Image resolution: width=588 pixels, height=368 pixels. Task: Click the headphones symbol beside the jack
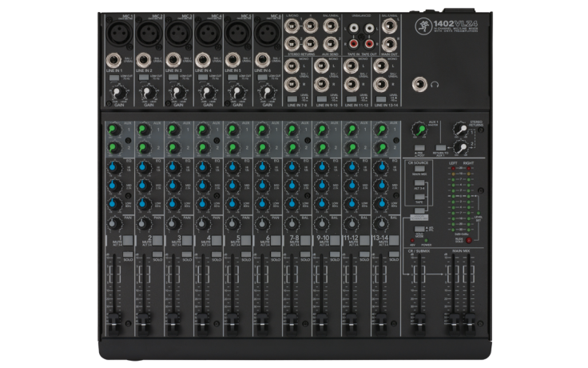pyautogui.click(x=435, y=85)
